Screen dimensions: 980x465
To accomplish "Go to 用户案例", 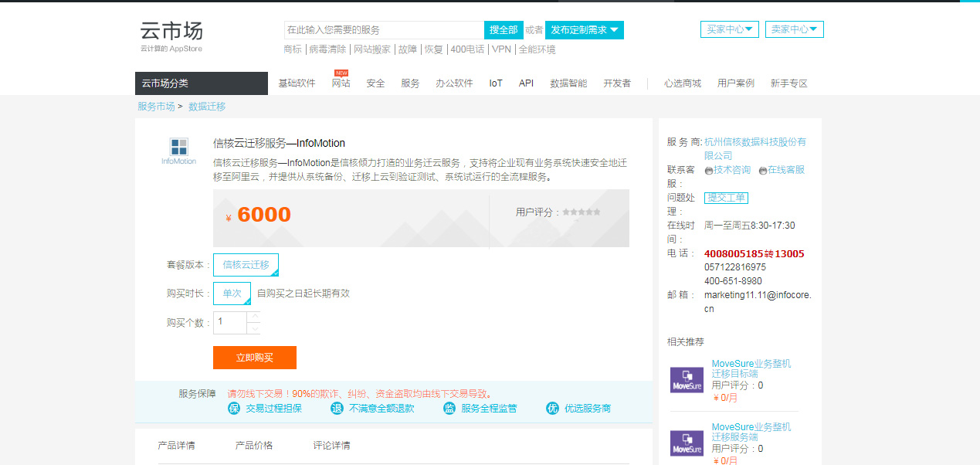I will tap(736, 83).
